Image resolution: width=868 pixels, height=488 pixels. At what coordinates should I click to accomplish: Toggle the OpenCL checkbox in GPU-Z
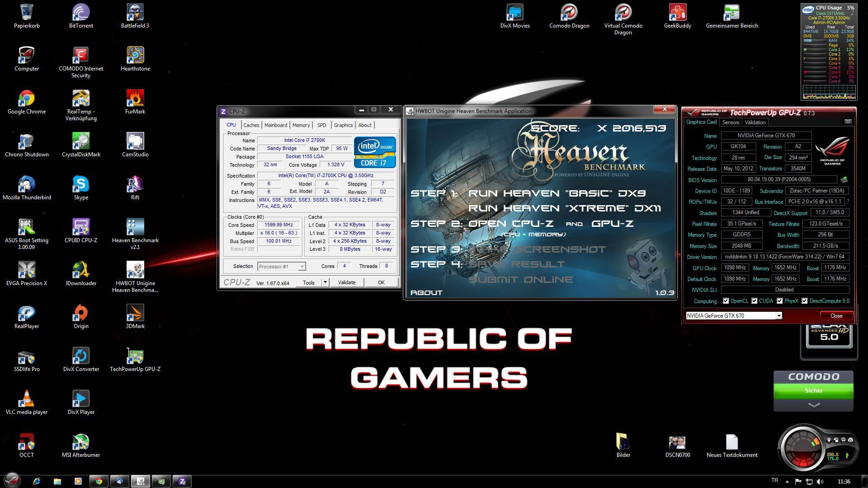[726, 301]
